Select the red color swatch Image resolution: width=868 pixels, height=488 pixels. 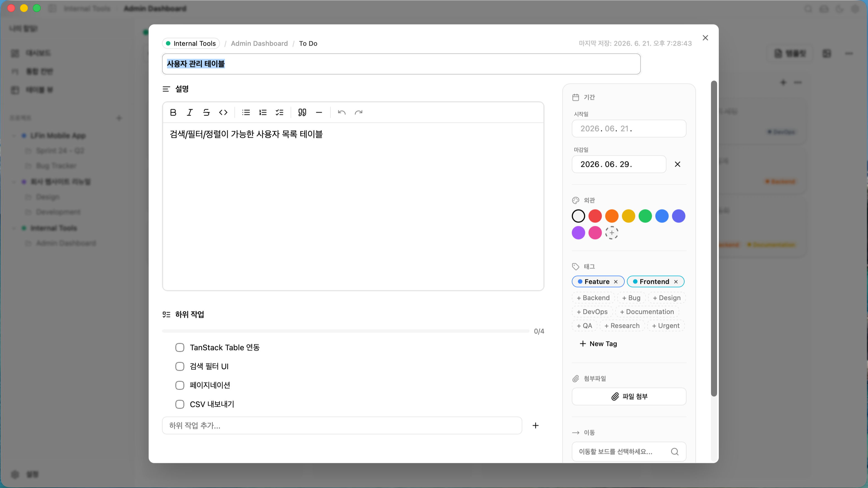coord(595,216)
